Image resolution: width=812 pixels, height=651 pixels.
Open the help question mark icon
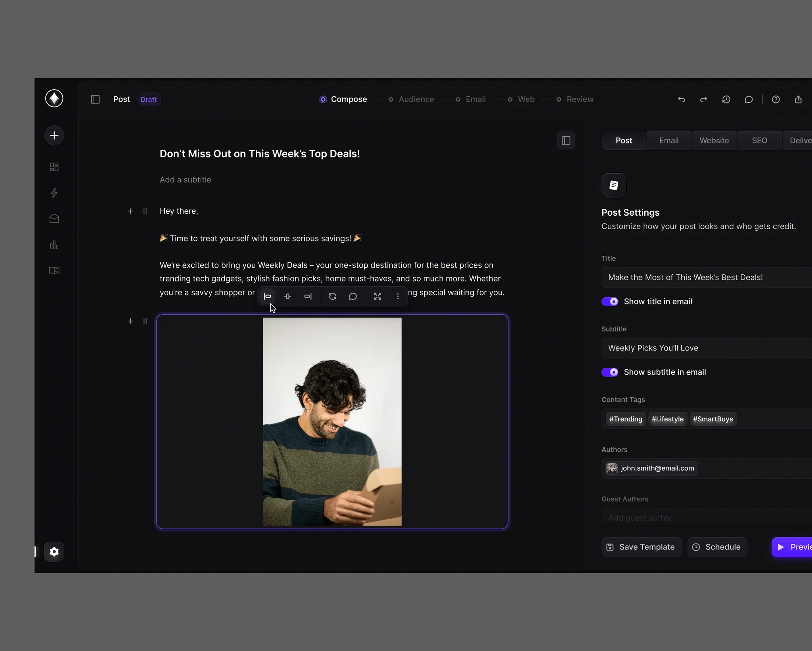coord(776,100)
